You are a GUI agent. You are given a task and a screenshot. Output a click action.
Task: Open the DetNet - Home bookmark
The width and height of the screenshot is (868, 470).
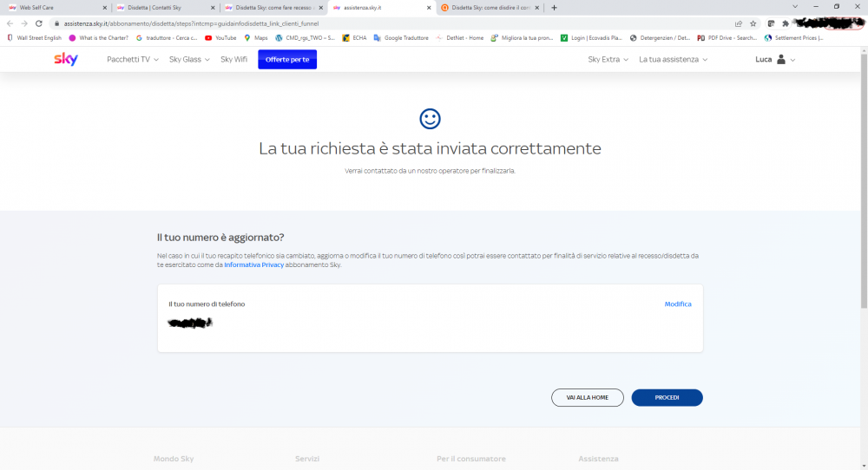(459, 38)
